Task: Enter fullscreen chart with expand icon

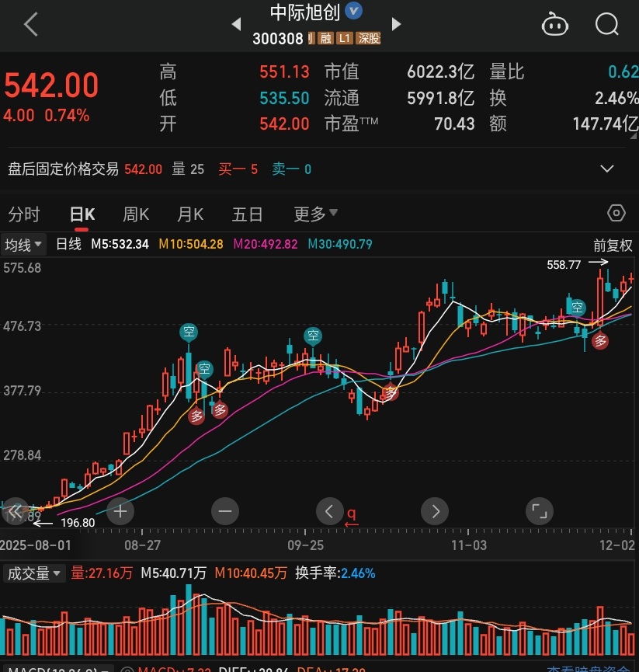Action: (539, 511)
